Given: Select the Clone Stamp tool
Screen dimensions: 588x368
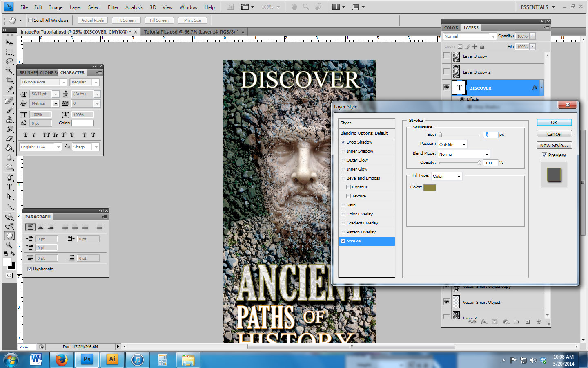Looking at the screenshot, I should pos(9,119).
